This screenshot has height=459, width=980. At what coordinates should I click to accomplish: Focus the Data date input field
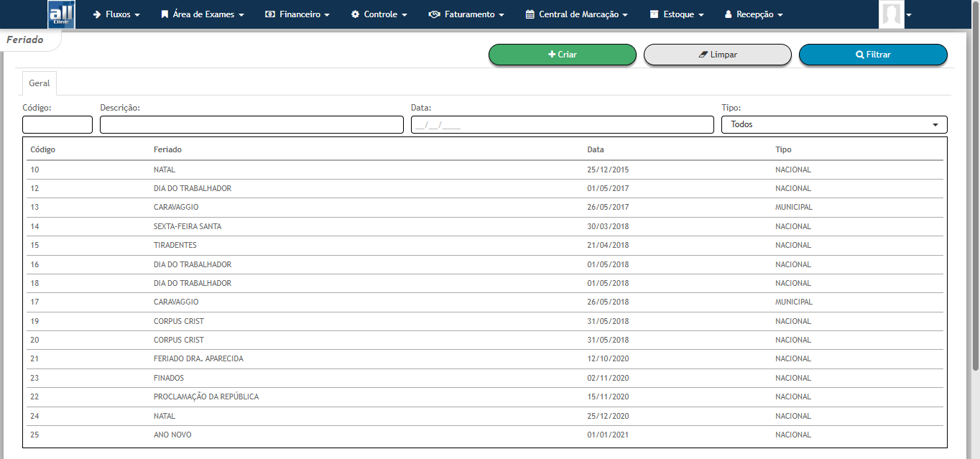pyautogui.click(x=562, y=124)
